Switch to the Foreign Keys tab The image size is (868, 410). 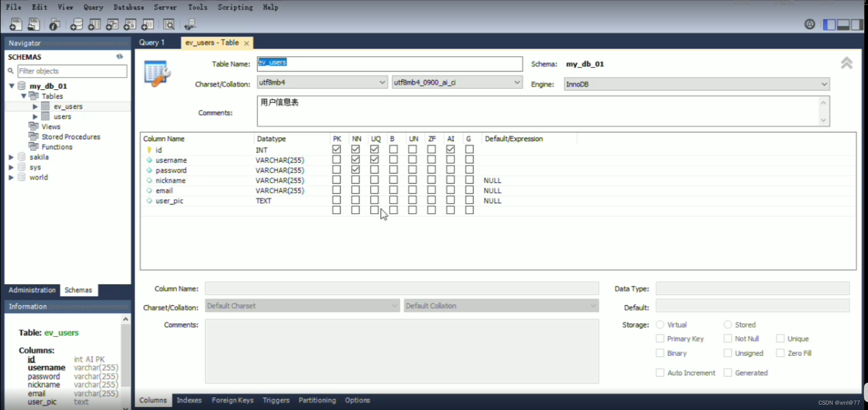click(233, 400)
